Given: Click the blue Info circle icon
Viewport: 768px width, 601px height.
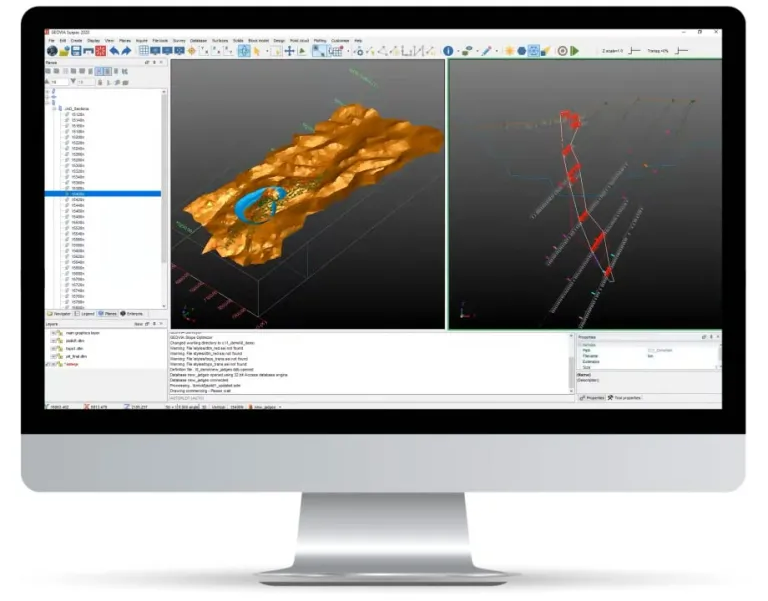Looking at the screenshot, I should (448, 51).
